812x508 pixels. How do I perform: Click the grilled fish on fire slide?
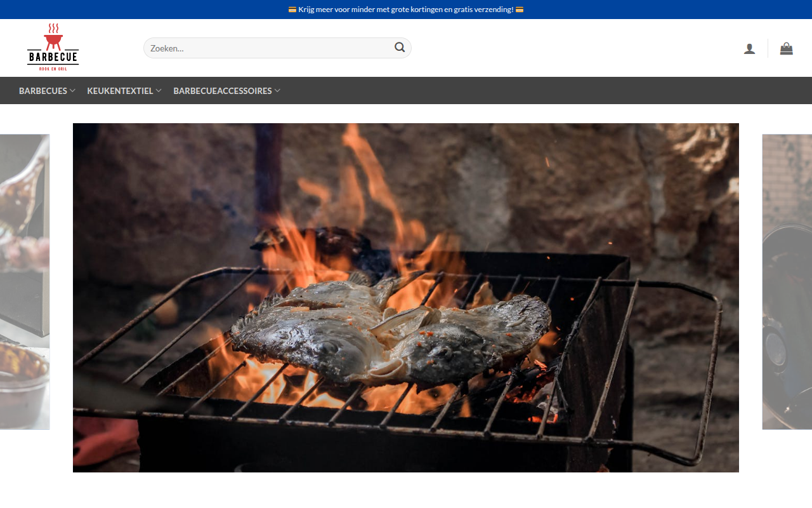[406, 298]
